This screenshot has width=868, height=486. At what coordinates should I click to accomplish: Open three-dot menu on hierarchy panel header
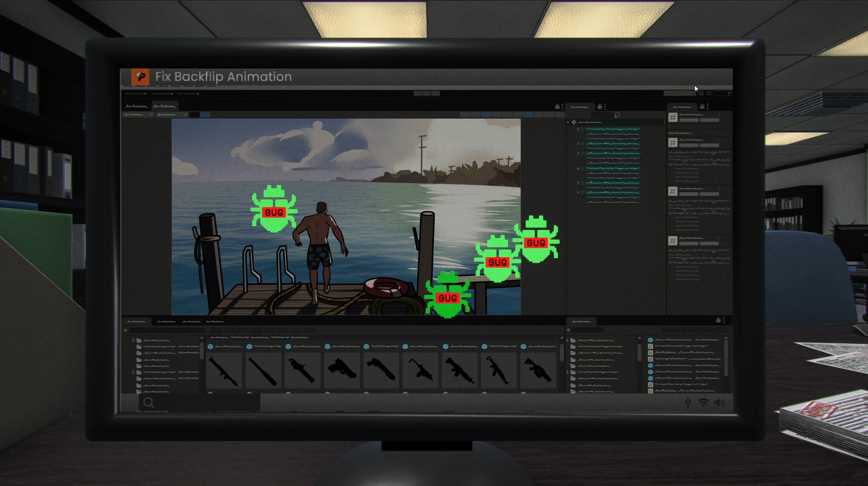point(605,107)
